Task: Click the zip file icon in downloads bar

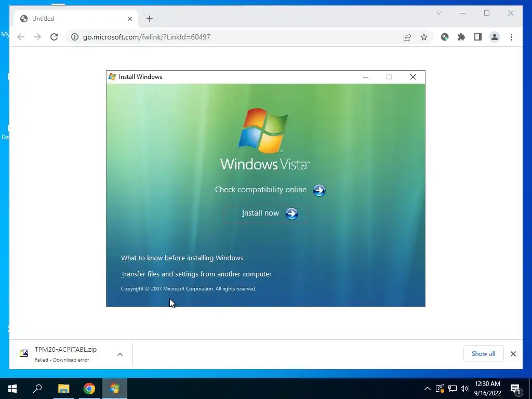Action: 24,353
